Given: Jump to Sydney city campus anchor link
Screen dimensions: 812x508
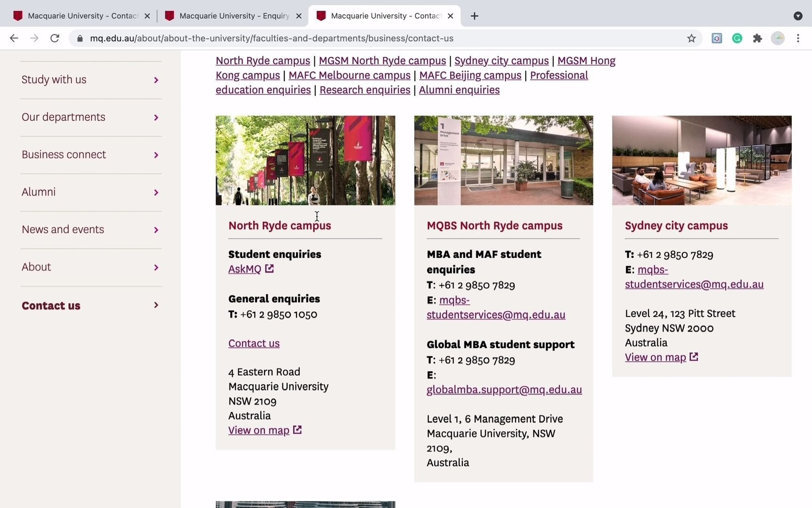Looking at the screenshot, I should click(501, 61).
